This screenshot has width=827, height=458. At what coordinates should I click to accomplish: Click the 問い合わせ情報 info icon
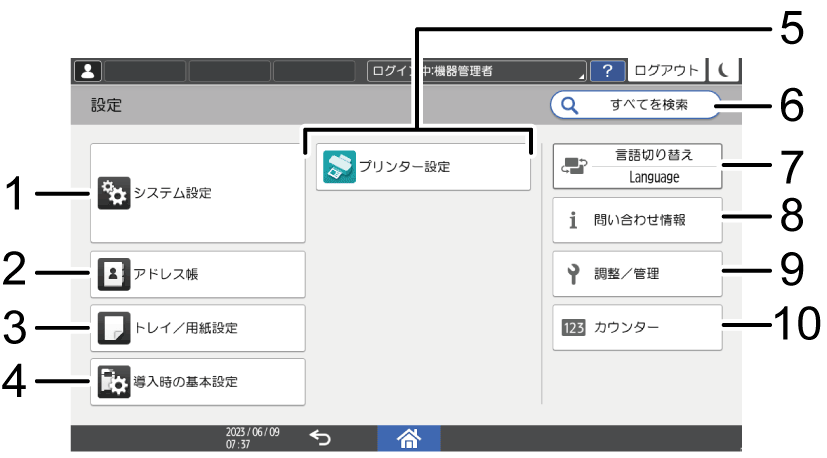point(573,220)
